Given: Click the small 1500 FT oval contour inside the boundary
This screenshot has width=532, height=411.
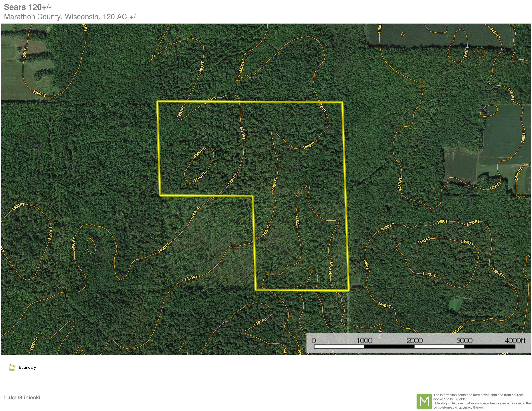Looking at the screenshot, I should coord(199,165).
